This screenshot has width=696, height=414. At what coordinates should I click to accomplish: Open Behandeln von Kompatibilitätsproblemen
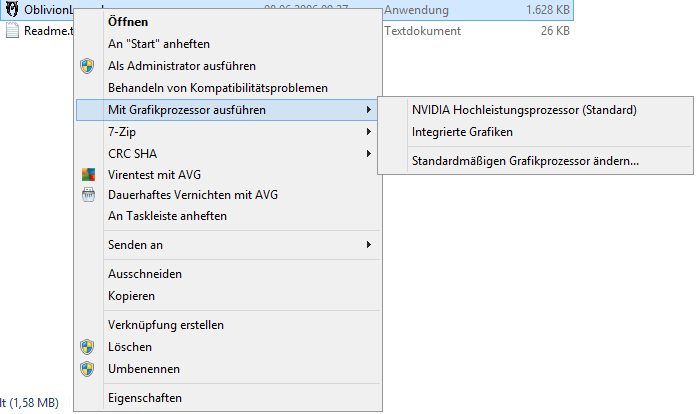point(227,88)
